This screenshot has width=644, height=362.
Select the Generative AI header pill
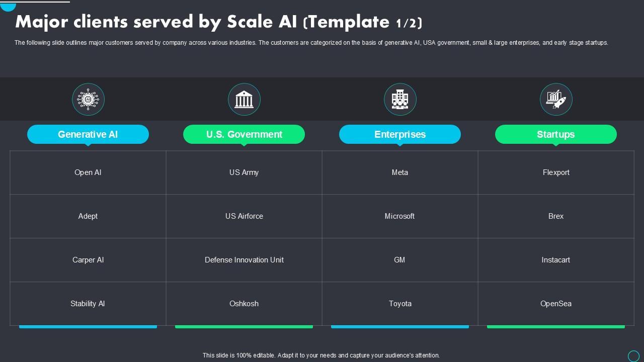(x=88, y=134)
